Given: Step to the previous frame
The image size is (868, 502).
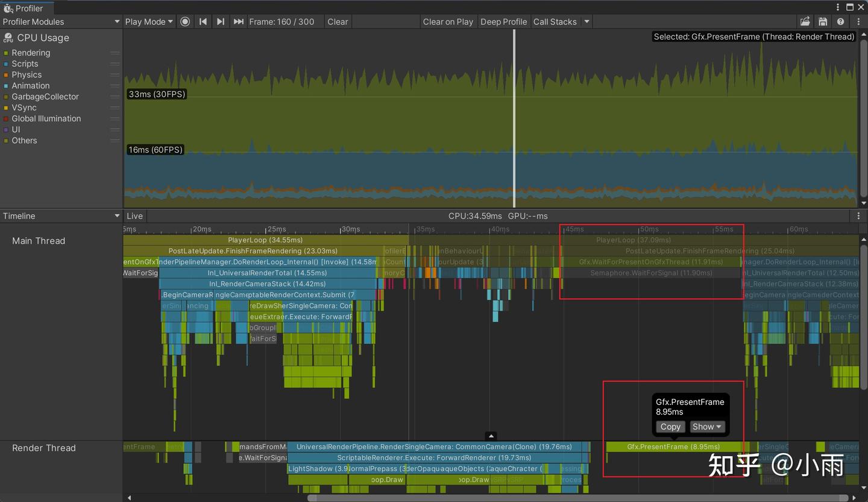Looking at the screenshot, I should coord(203,22).
